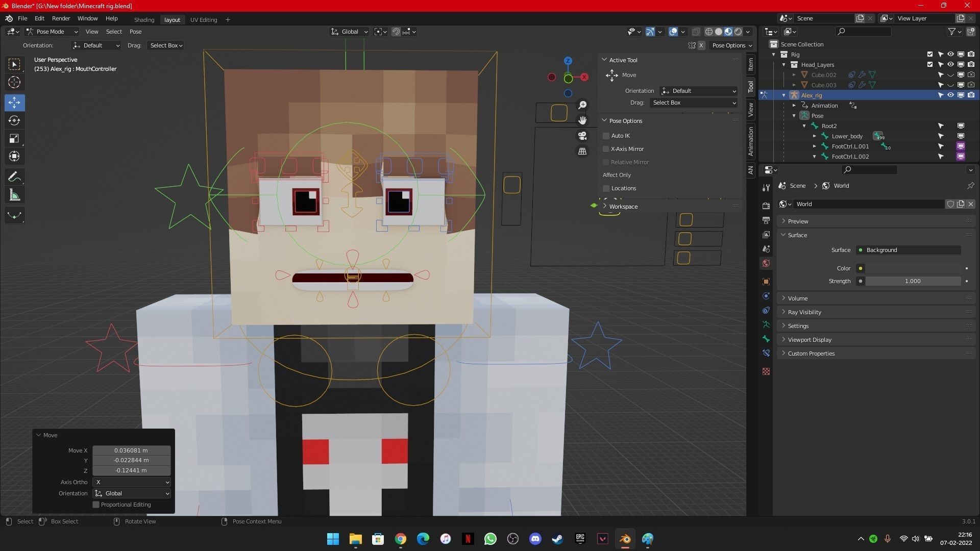
Task: Click the pan hand viewport gizmo
Action: [x=582, y=120]
